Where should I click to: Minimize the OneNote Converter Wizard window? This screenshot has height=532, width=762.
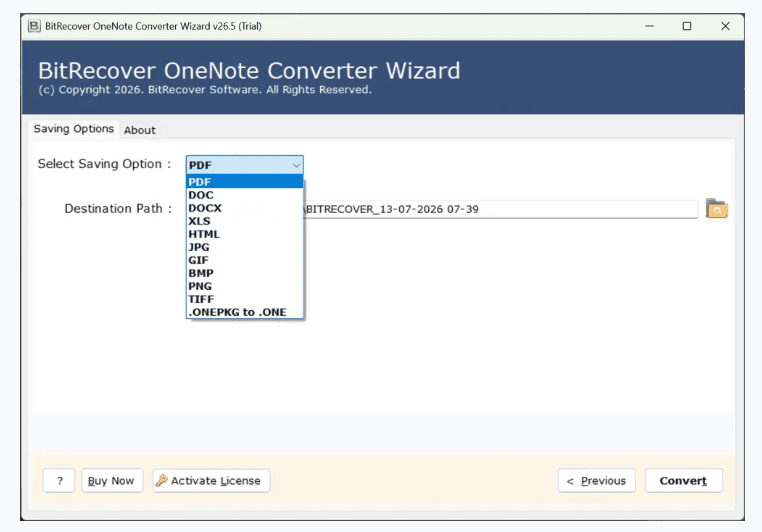649,26
